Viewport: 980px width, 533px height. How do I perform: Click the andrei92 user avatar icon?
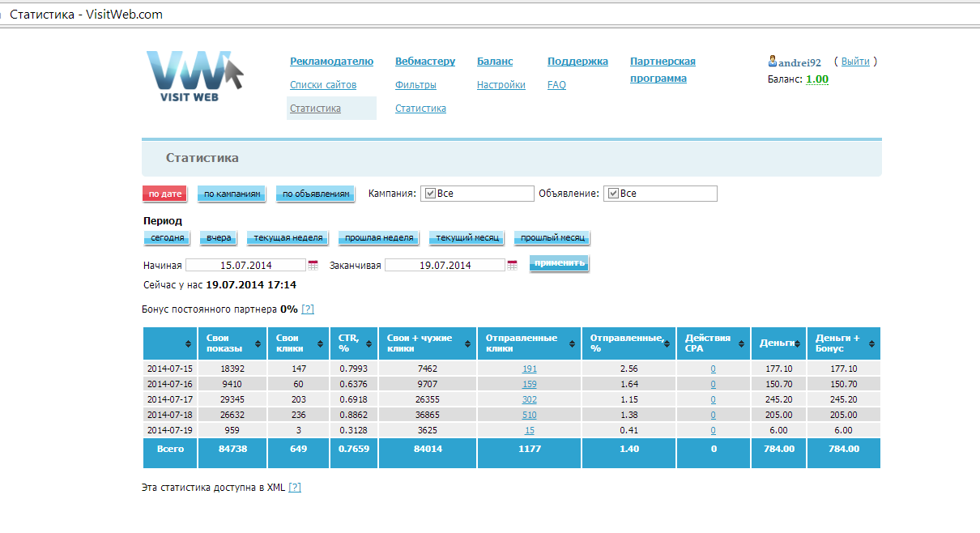coord(773,62)
